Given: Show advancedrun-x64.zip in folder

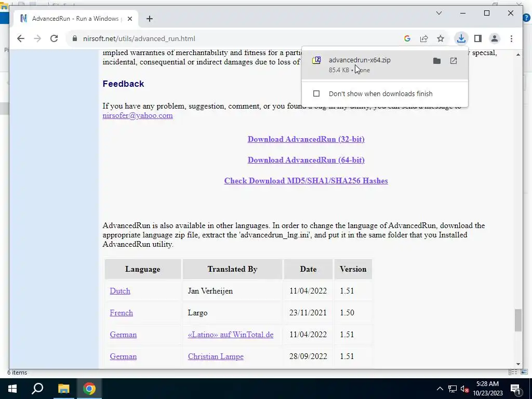Looking at the screenshot, I should (x=436, y=61).
